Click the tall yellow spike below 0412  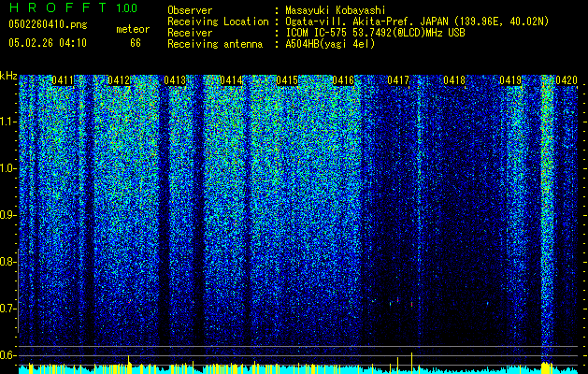pyautogui.click(x=129, y=364)
